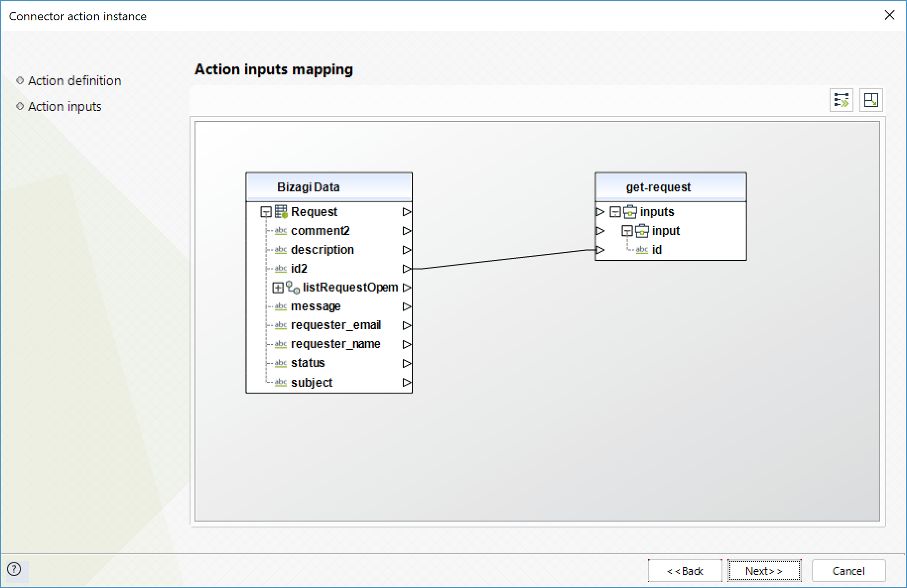Click the inputs briefcase icon
This screenshot has height=588, width=907.
(630, 212)
